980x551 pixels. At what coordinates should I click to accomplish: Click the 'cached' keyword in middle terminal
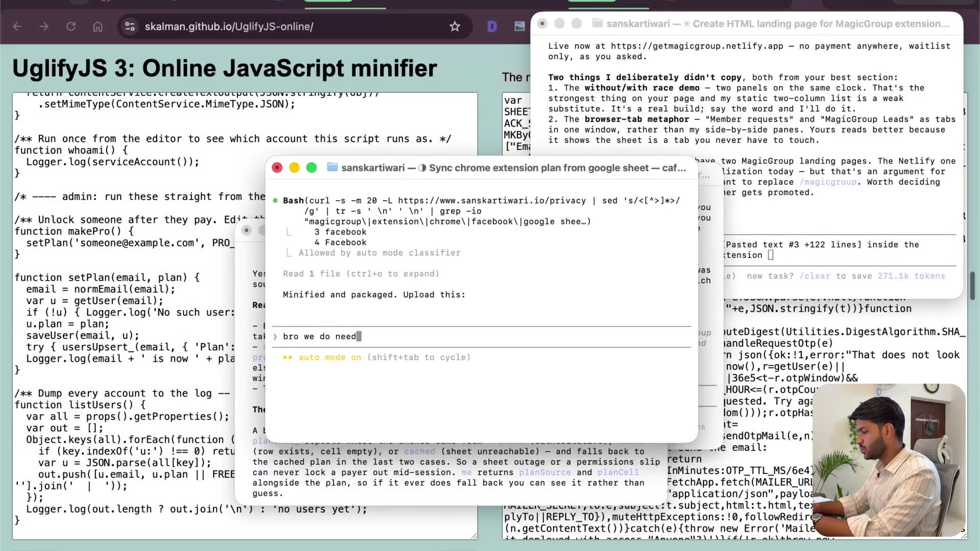click(x=420, y=452)
